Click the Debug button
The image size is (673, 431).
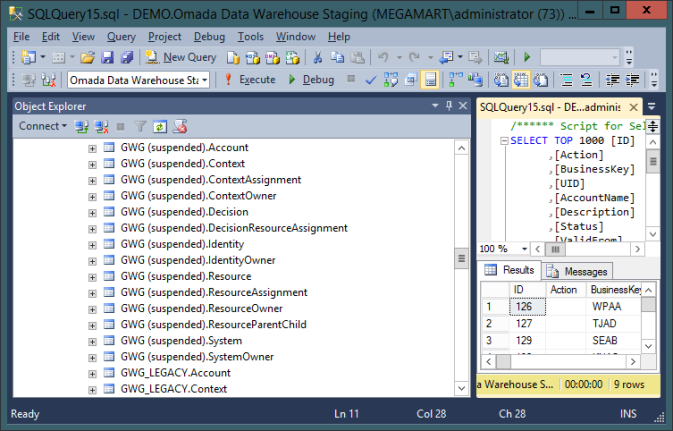click(311, 80)
